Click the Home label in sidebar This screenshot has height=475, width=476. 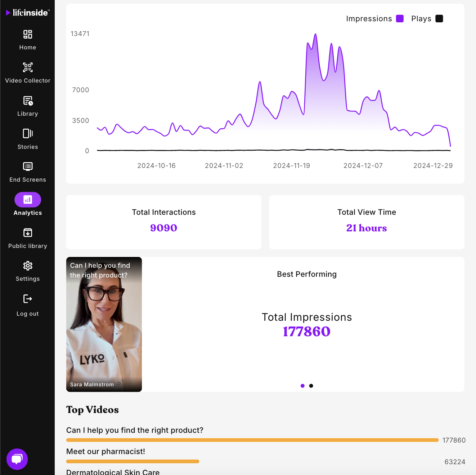[x=28, y=48]
